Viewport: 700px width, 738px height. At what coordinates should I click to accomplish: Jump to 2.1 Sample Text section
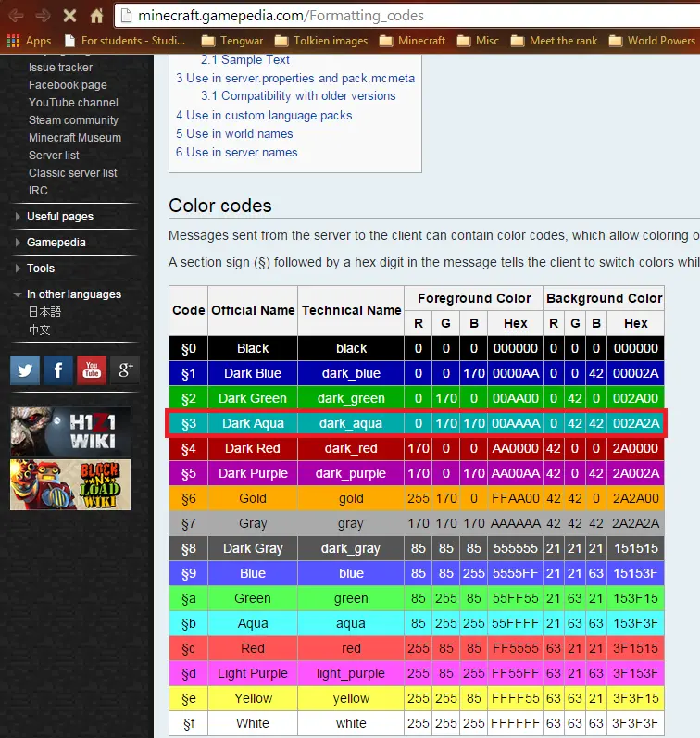point(244,60)
